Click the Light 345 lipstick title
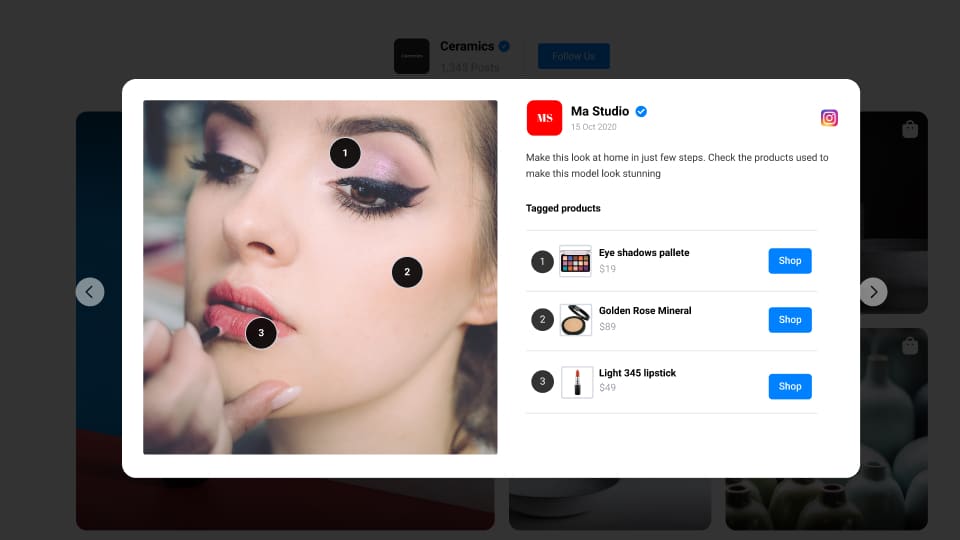Viewport: 960px width, 540px height. 637,373
